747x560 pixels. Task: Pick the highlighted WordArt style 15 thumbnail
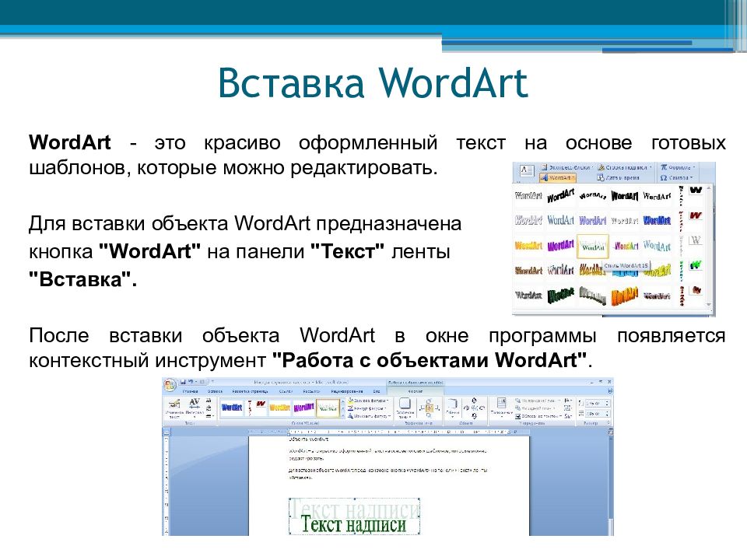[593, 247]
